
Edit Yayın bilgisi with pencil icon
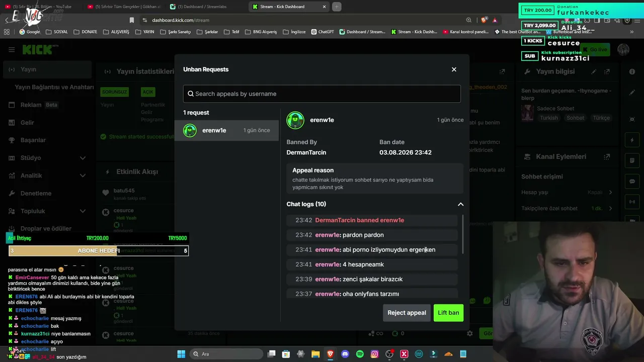[594, 71]
